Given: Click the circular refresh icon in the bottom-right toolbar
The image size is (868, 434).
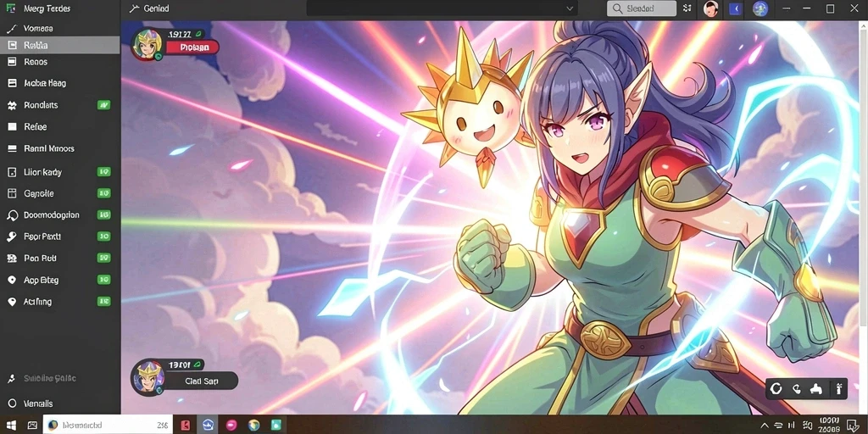Looking at the screenshot, I should click(776, 388).
